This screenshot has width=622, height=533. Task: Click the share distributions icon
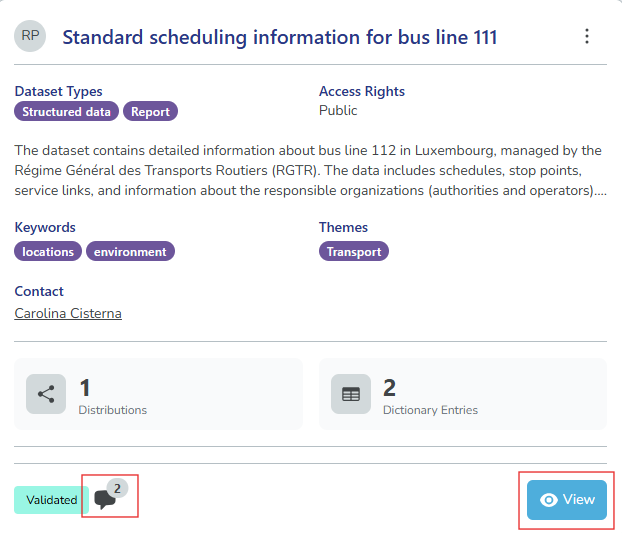pyautogui.click(x=46, y=394)
